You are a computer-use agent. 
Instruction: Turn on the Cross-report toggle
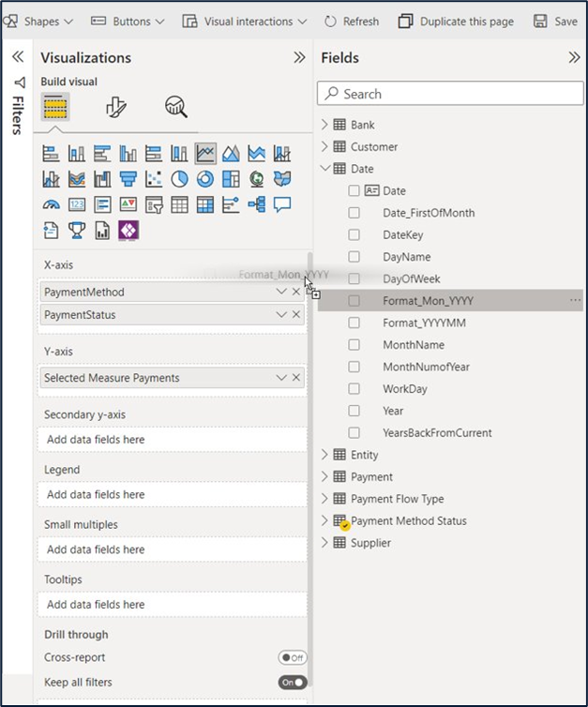click(x=293, y=658)
